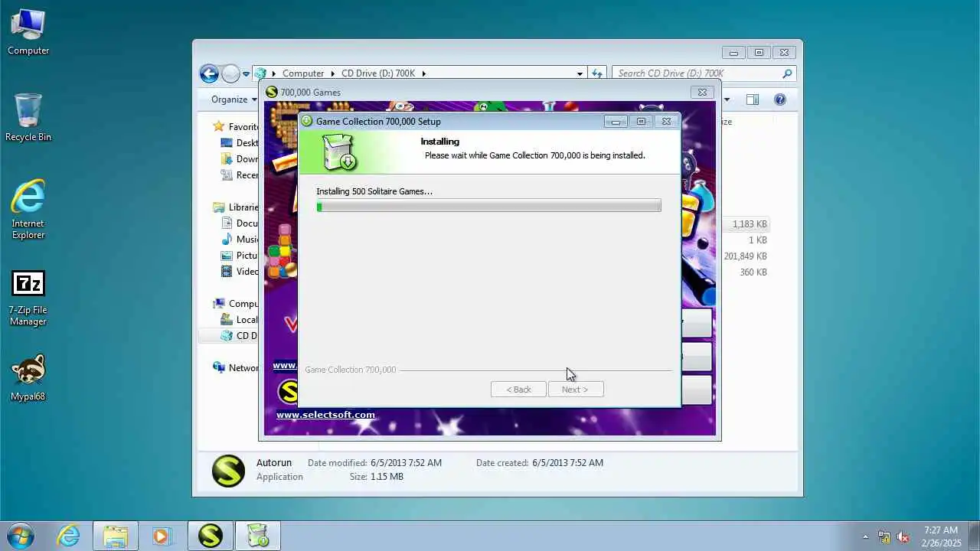
Task: Click the Autorun application icon in details pane
Action: tap(229, 471)
